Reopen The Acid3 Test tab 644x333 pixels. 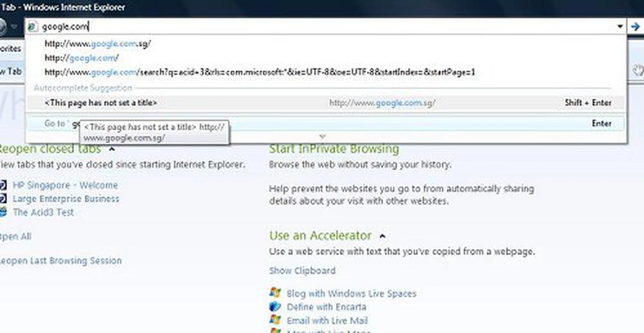pyautogui.click(x=43, y=212)
